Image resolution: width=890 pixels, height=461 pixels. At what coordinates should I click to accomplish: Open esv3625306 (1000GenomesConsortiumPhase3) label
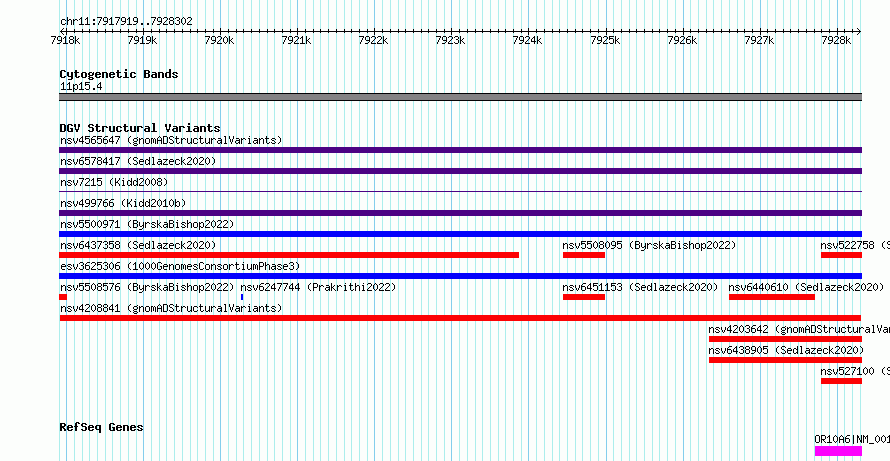click(x=179, y=266)
